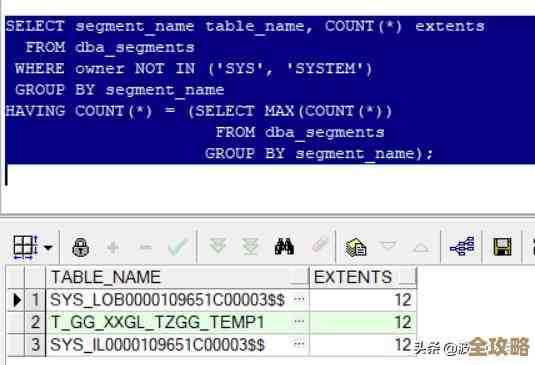535x365 pixels.
Task: Click 'SELECT segment_name table_name' line in editor
Action: [x=245, y=26]
